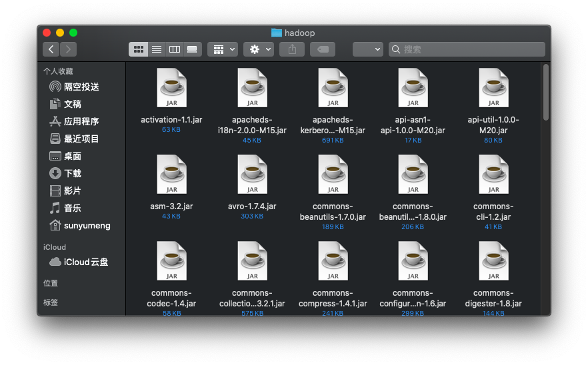This screenshot has width=588, height=365.
Task: Click the 691 KB size label
Action: coord(333,140)
